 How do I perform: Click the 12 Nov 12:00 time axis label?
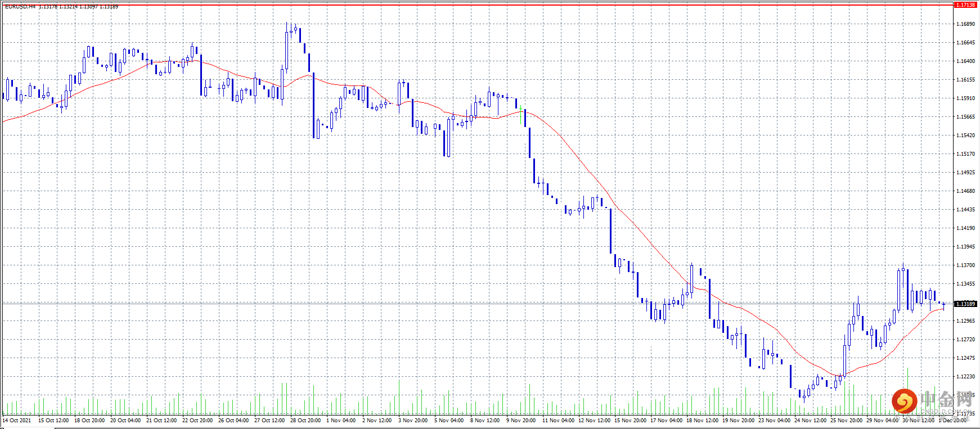(595, 421)
